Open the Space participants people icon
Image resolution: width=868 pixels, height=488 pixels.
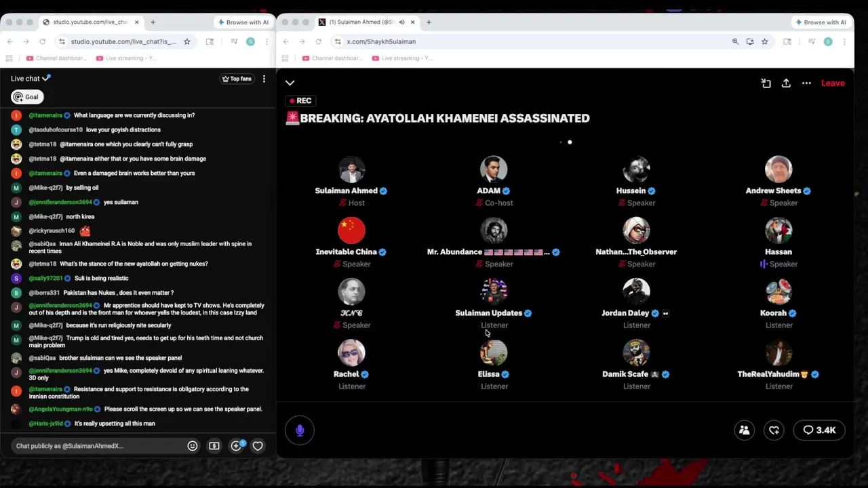pos(745,430)
